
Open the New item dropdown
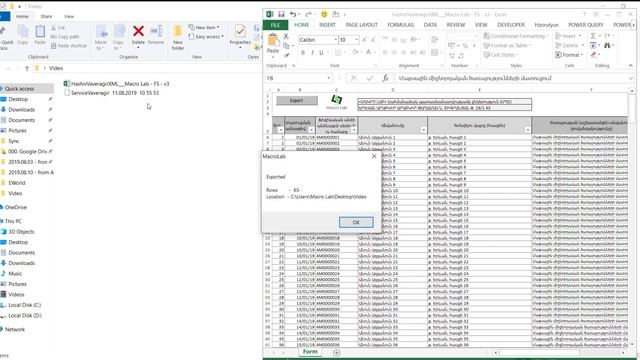(204, 27)
